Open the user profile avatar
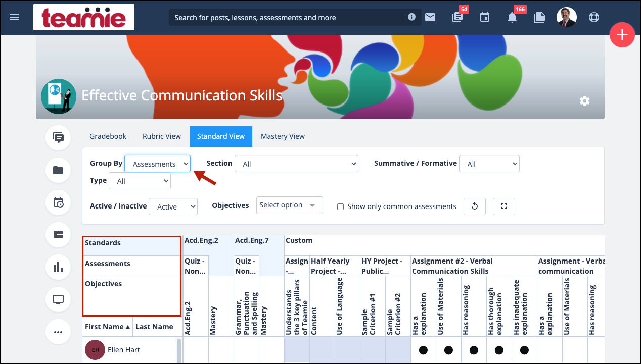This screenshot has height=364, width=641. (566, 17)
